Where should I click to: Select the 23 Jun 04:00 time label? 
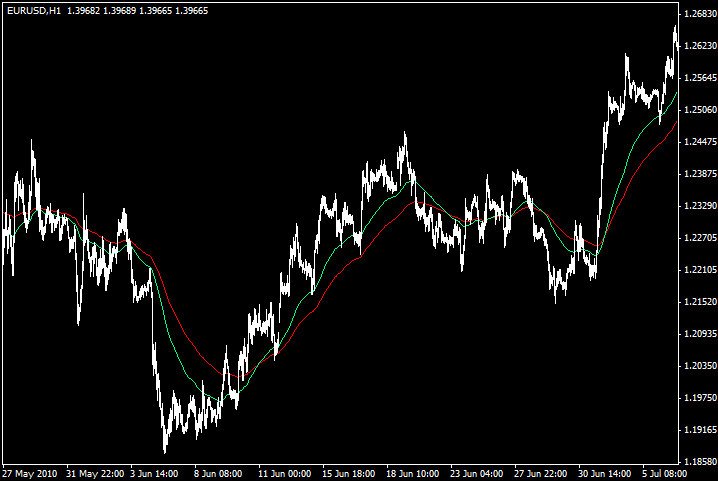pos(477,472)
